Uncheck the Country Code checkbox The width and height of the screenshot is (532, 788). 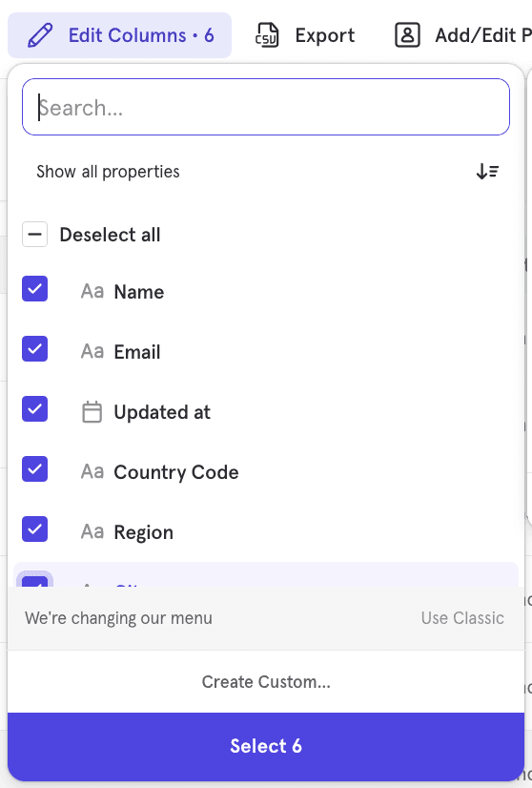pos(34,468)
